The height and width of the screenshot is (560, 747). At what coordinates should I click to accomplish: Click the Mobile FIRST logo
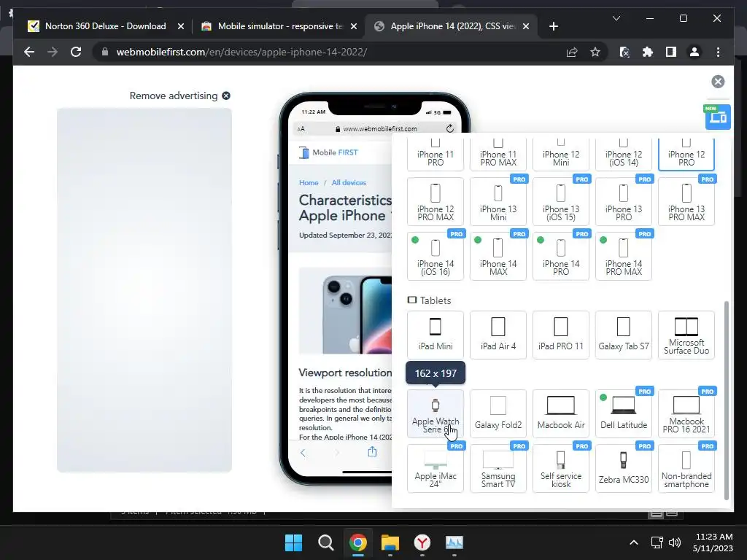click(328, 152)
